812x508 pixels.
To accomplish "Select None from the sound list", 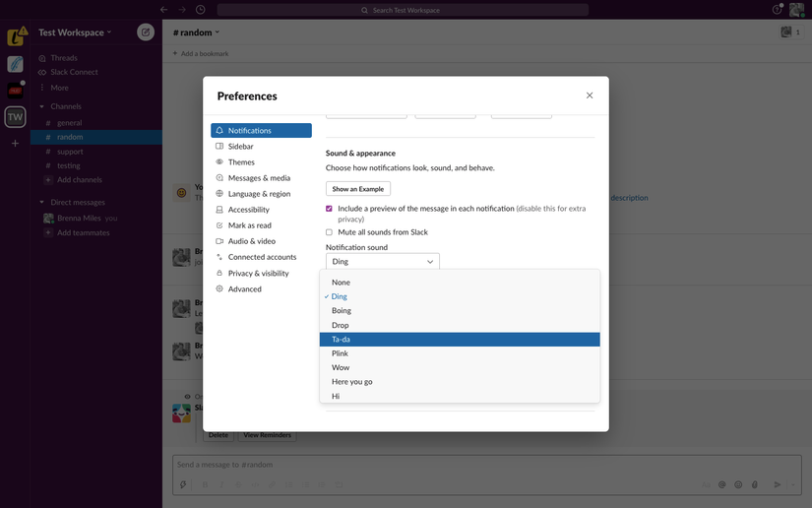I will coord(460,283).
